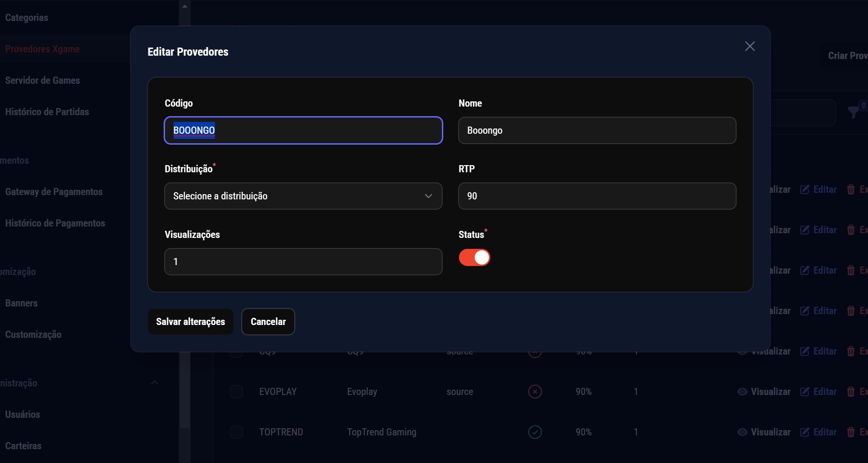Check the TOPTREND row checkbox
The height and width of the screenshot is (463, 868).
click(x=236, y=432)
